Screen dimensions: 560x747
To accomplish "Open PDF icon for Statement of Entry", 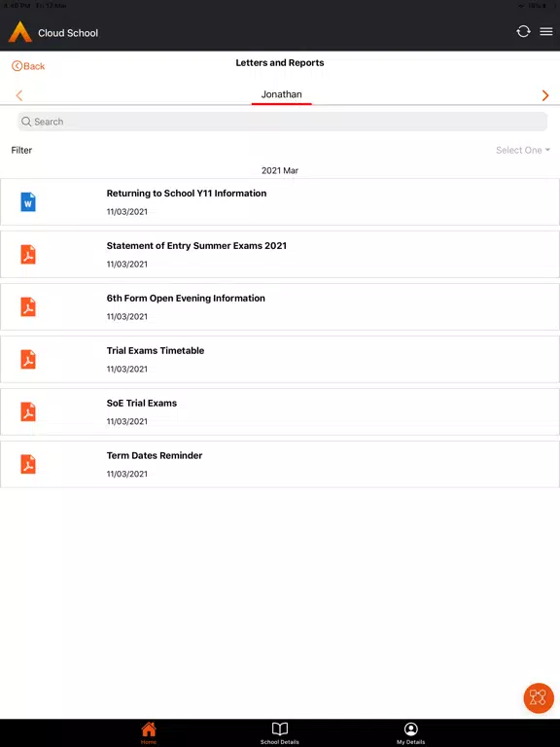I will pyautogui.click(x=28, y=255).
